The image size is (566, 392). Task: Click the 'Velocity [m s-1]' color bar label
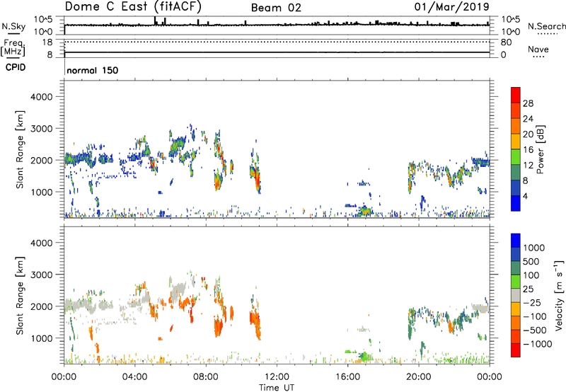pos(559,295)
